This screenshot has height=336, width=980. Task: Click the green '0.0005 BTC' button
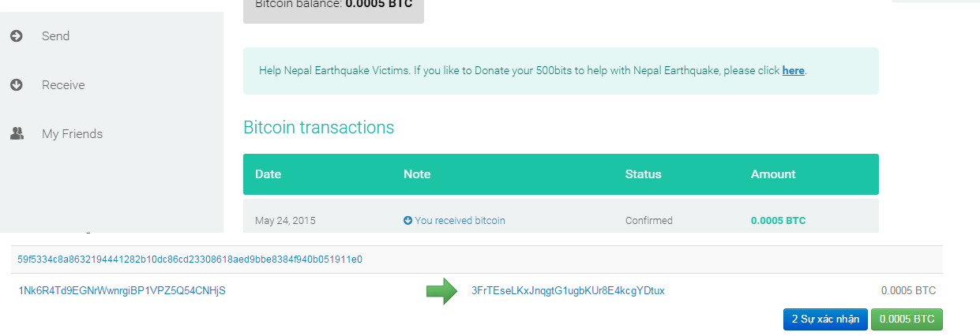[907, 319]
